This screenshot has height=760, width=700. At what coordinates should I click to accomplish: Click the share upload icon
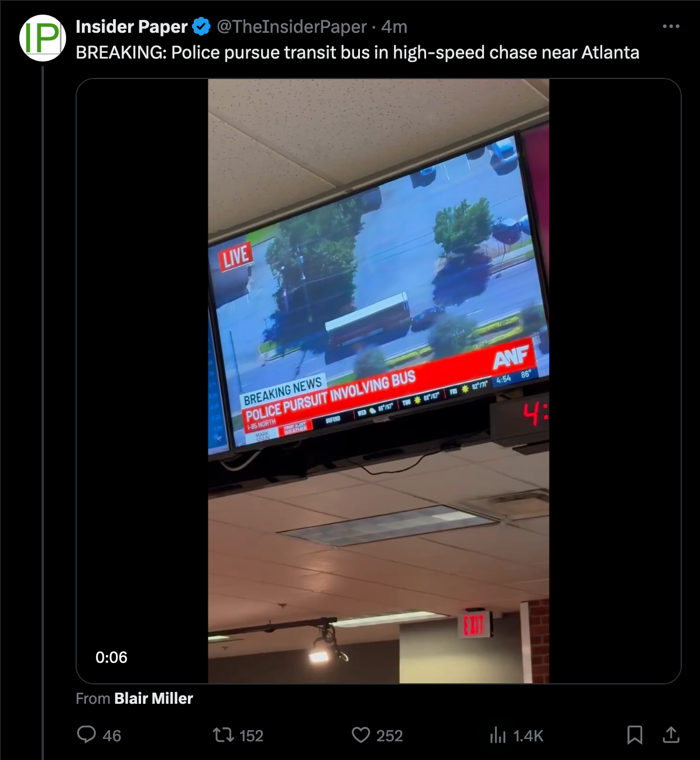coord(671,735)
